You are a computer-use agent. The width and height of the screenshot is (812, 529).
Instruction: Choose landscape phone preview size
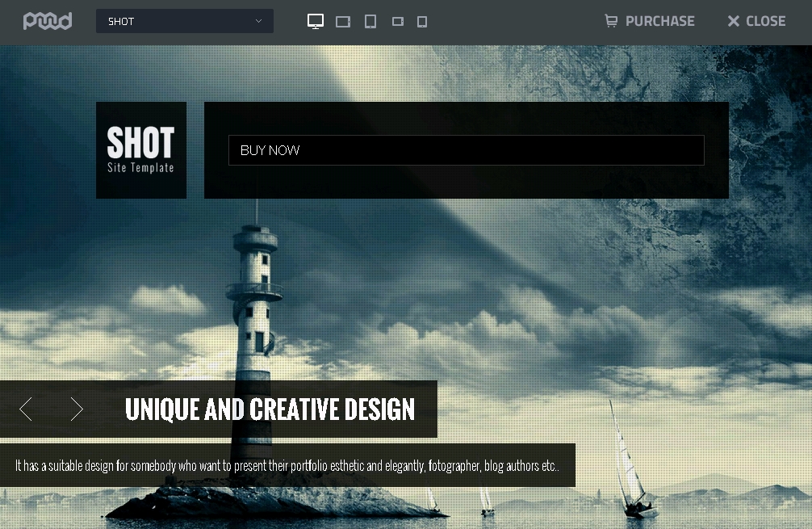[x=398, y=22]
